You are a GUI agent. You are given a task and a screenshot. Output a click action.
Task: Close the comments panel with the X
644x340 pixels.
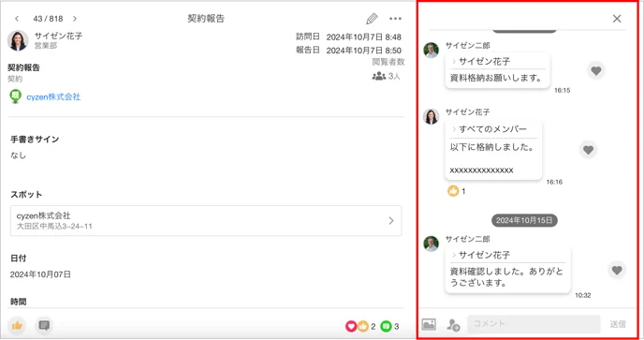pyautogui.click(x=617, y=19)
